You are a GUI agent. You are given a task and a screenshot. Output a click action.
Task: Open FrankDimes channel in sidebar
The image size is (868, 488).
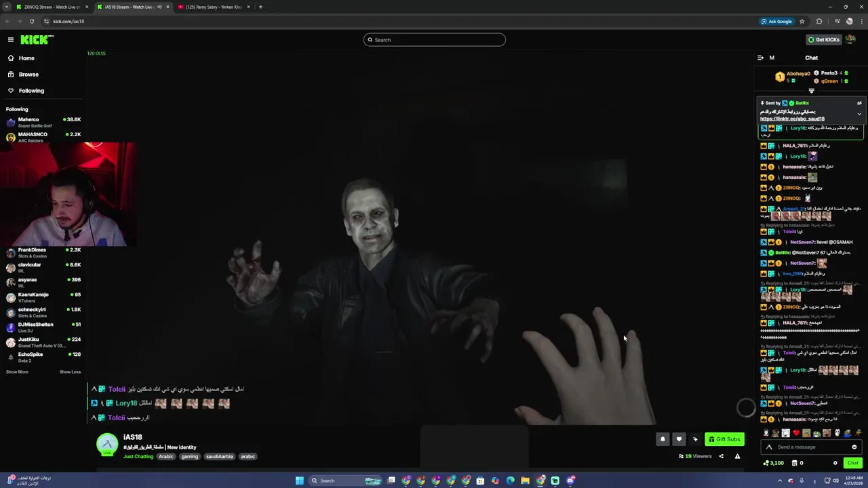coord(42,253)
